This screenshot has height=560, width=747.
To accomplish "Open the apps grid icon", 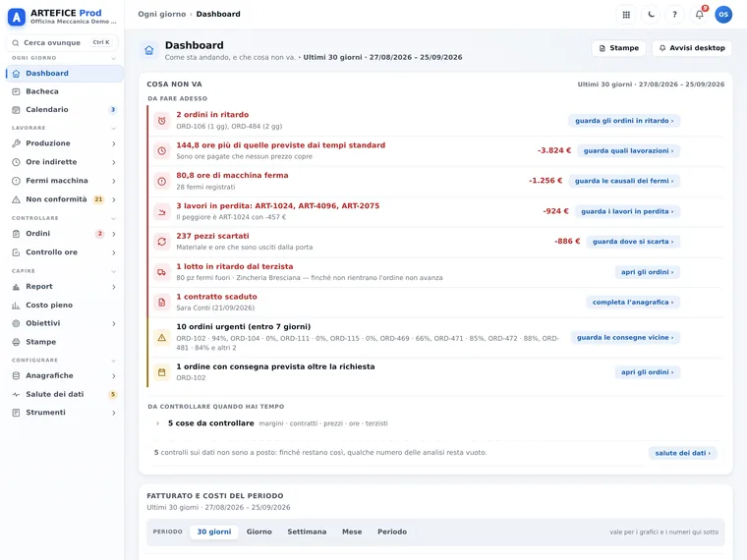I will pos(626,15).
